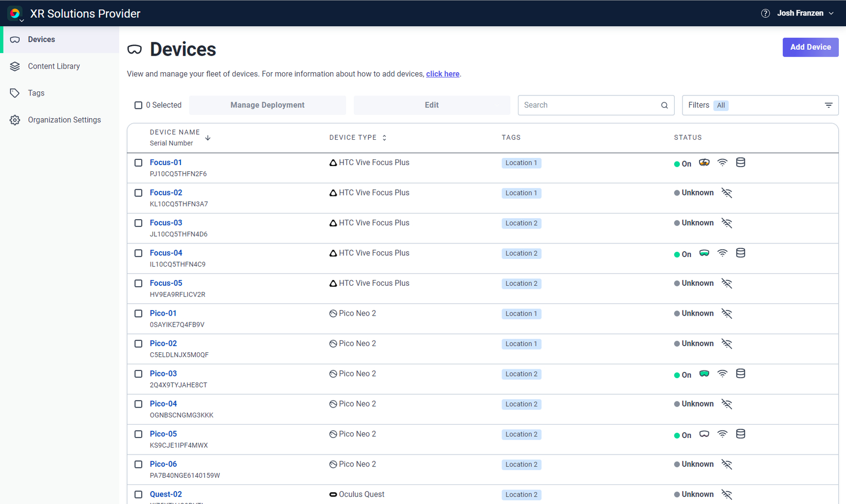Sort the Device Type column
Screen dimensions: 846x504
click(384, 138)
